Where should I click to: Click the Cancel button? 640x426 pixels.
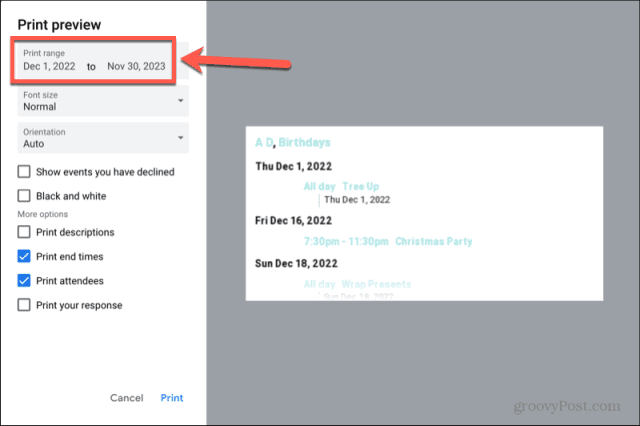pyautogui.click(x=127, y=398)
